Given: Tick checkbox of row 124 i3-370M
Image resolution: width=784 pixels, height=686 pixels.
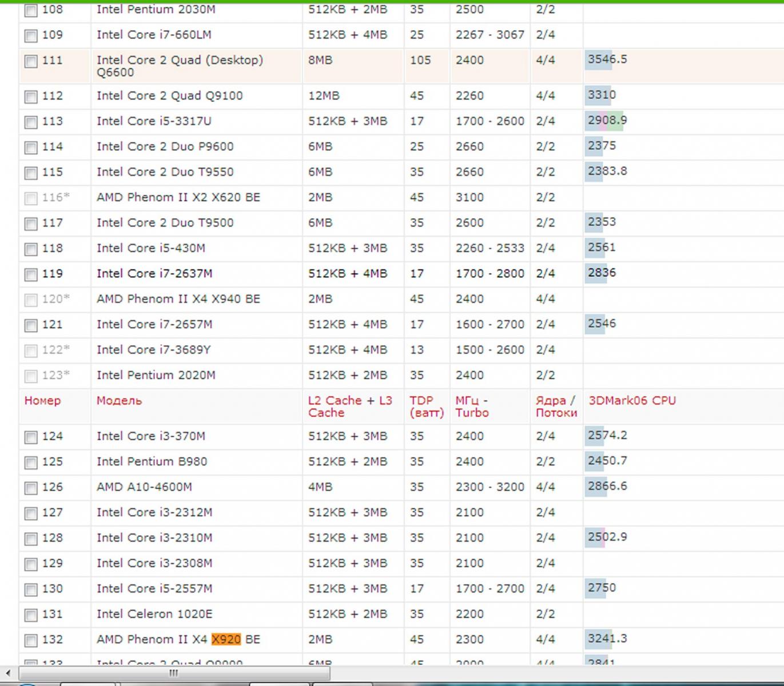Looking at the screenshot, I should tap(31, 437).
